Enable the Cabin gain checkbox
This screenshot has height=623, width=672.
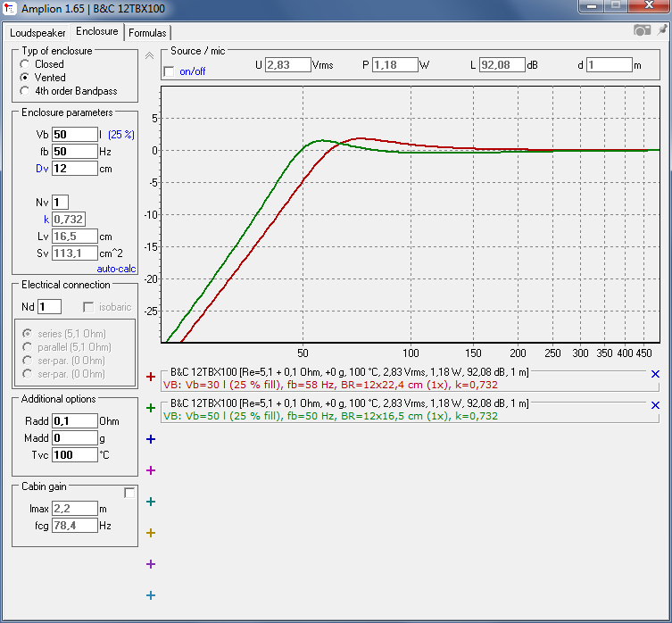pyautogui.click(x=129, y=493)
